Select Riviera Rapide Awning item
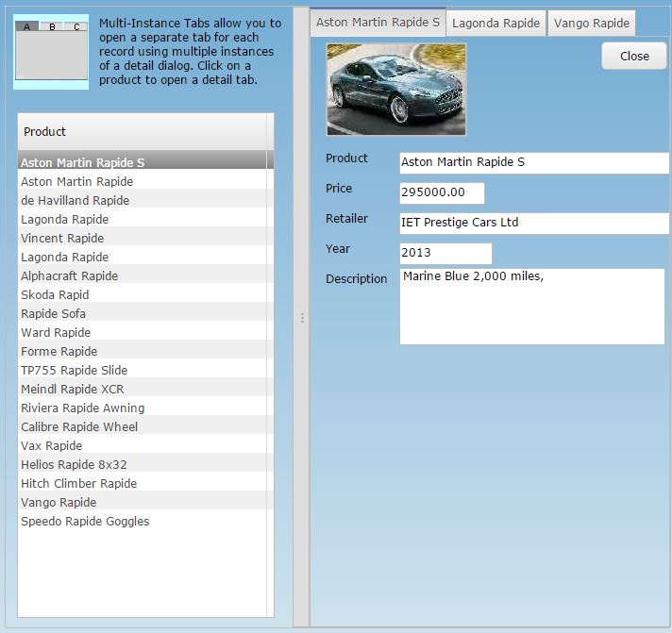672x633 pixels. (82, 408)
